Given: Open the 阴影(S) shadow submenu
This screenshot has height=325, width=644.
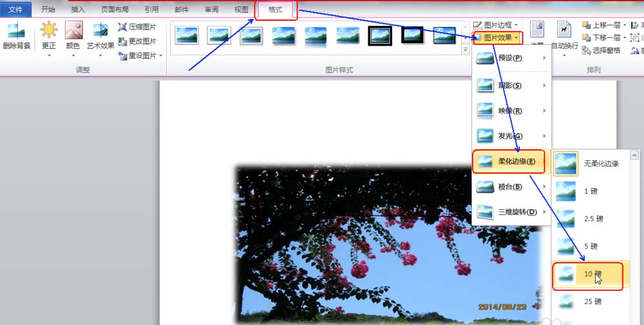Looking at the screenshot, I should point(511,86).
